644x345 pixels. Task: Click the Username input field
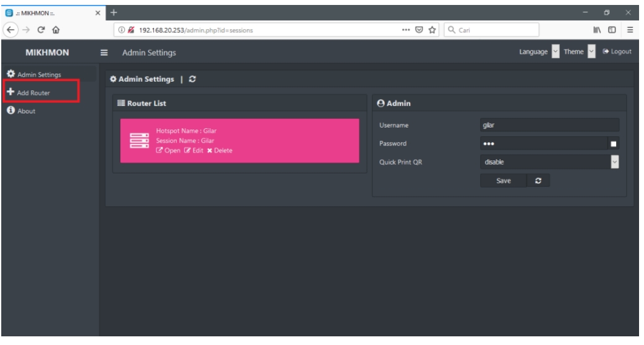tap(549, 125)
